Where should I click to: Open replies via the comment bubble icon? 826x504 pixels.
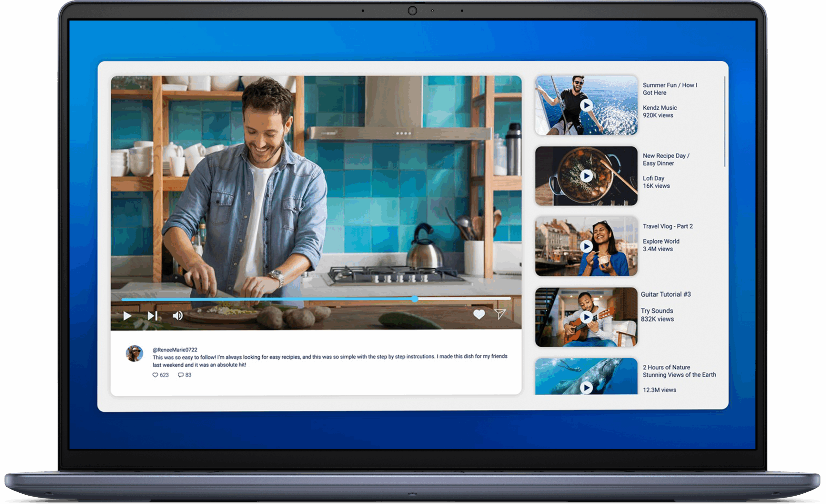point(180,375)
